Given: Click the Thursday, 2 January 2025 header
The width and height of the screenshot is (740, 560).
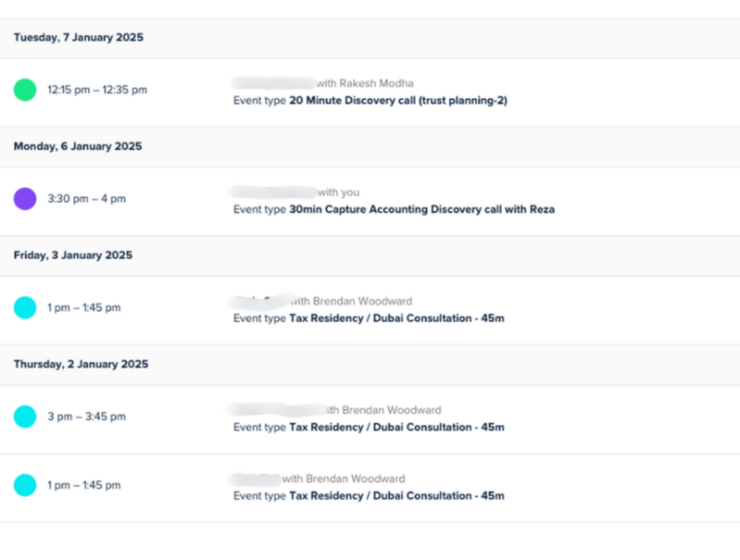Looking at the screenshot, I should pos(82,365).
